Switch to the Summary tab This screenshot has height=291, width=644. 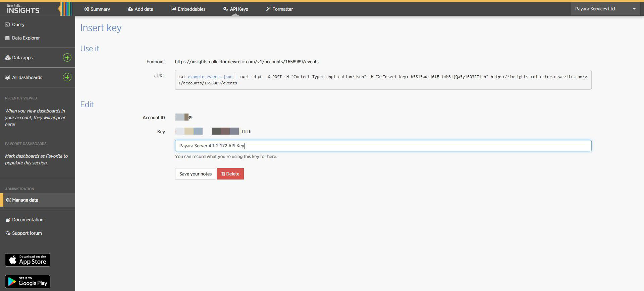pyautogui.click(x=97, y=9)
